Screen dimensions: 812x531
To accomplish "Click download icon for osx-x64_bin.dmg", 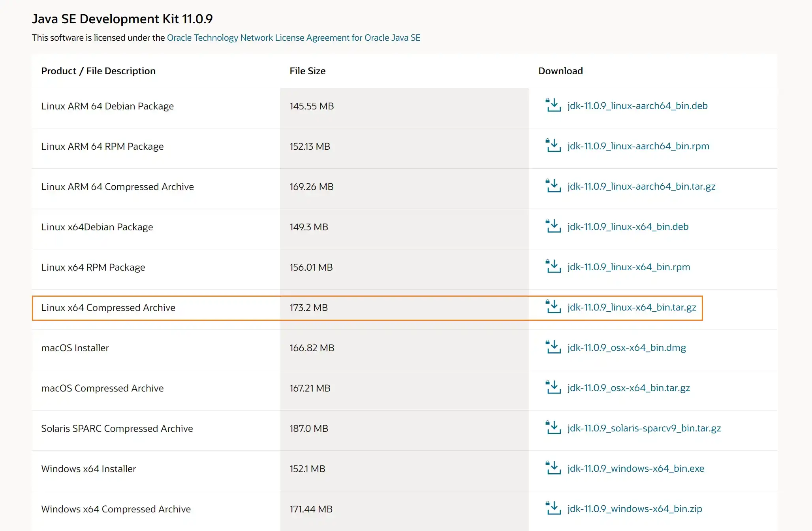I will tap(553, 347).
